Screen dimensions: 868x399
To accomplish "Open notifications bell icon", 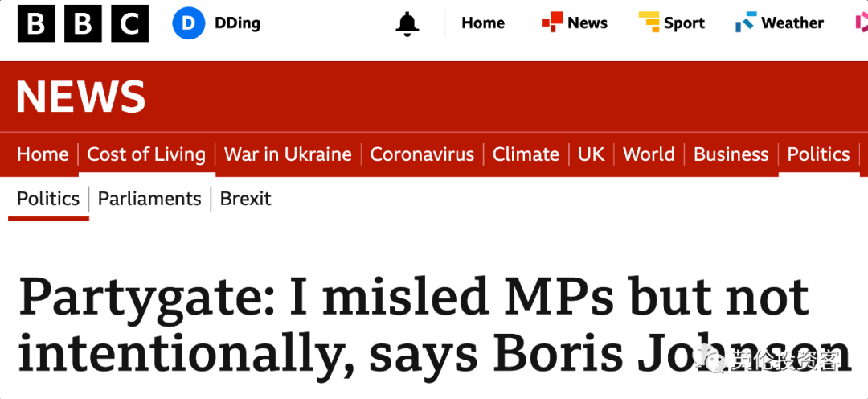I will coord(407,24).
